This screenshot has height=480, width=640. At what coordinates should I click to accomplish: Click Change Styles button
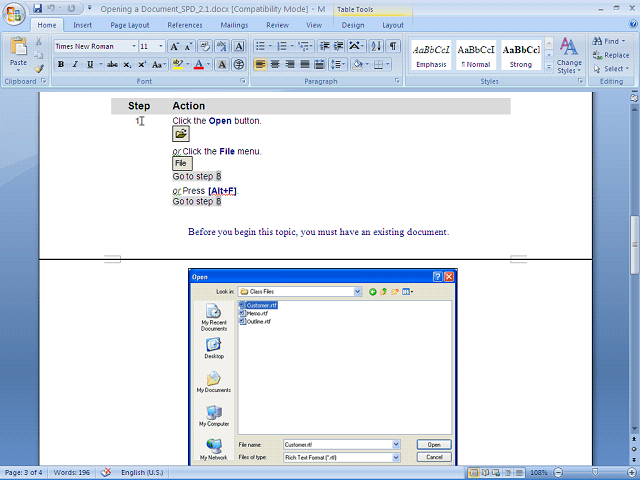tap(569, 56)
